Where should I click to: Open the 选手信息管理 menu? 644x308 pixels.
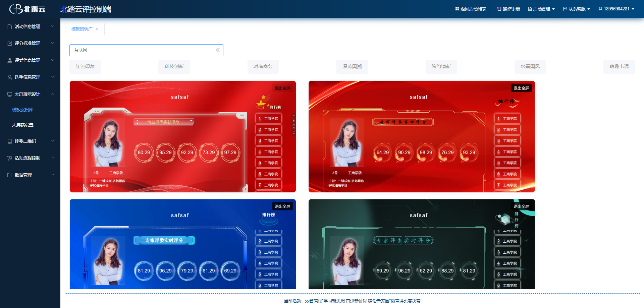point(30,77)
